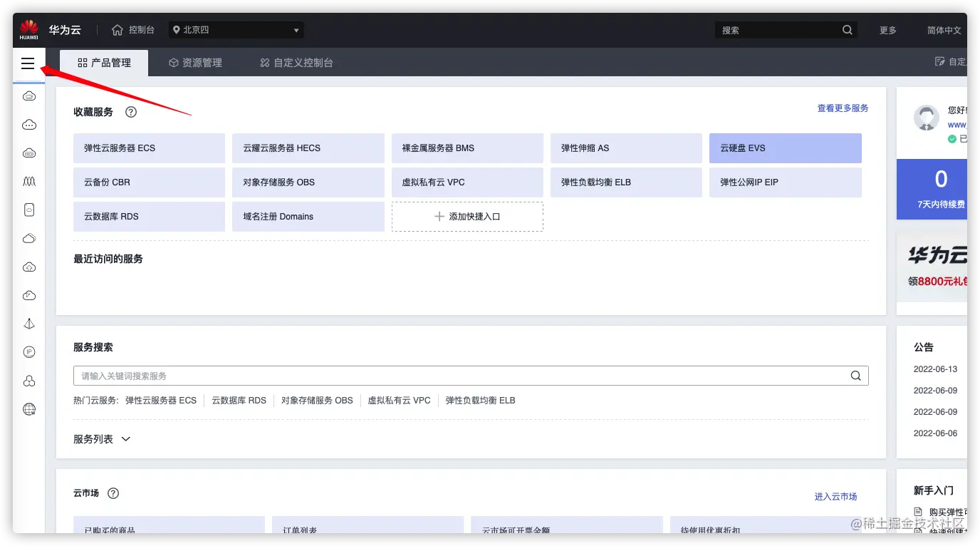
Task: Click the ECS server icon in sidebar
Action: coord(29,96)
